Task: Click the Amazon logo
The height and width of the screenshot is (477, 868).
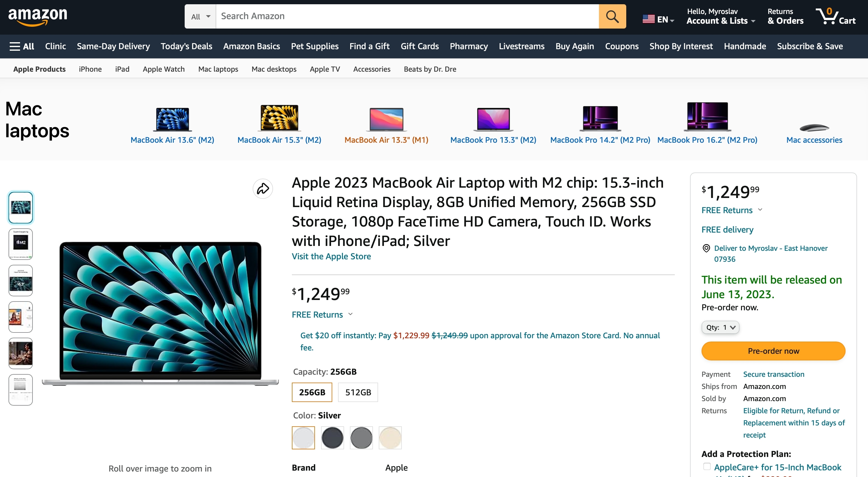Action: point(38,16)
